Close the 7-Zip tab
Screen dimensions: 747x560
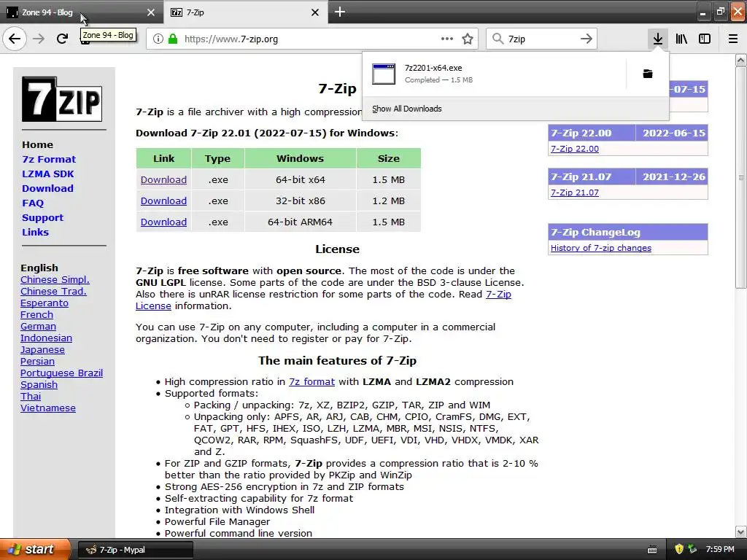coord(315,12)
